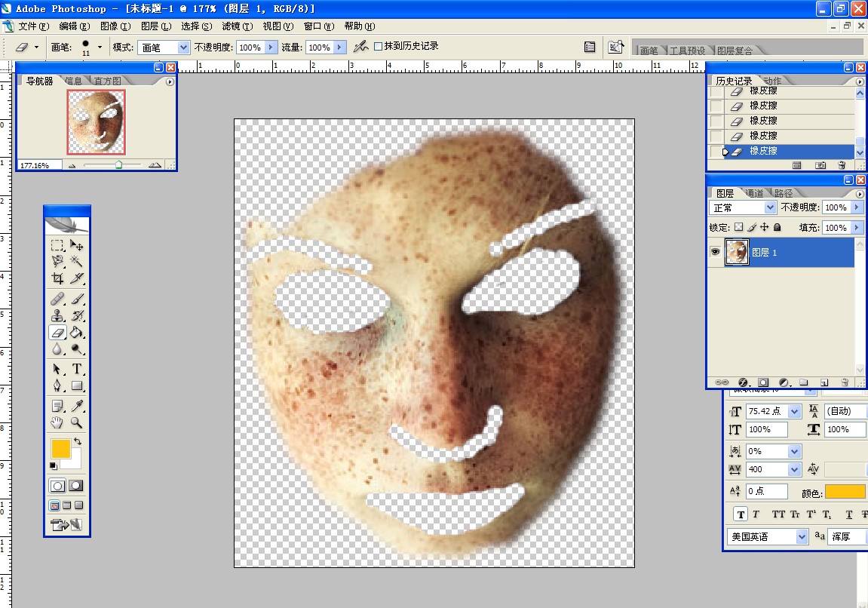868x608 pixels.
Task: Open the eraser 模式 dropdown
Action: point(183,48)
